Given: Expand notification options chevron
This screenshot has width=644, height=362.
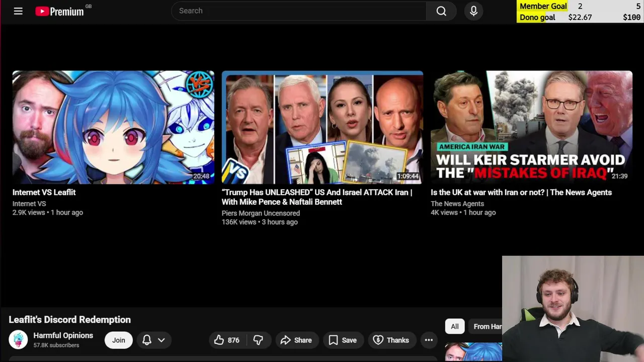Looking at the screenshot, I should coord(162,340).
